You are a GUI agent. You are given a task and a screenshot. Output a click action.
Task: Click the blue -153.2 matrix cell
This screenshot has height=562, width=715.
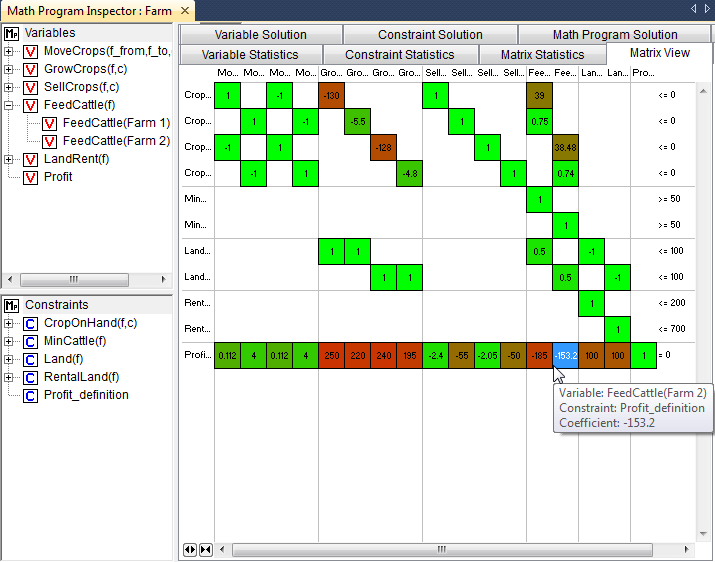click(565, 356)
